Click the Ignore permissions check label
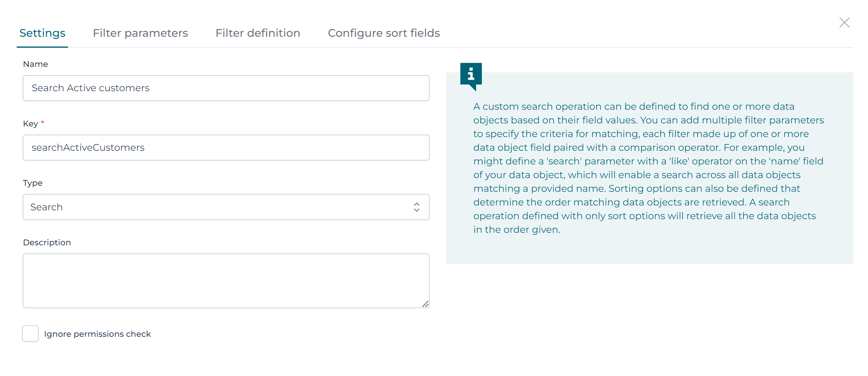The width and height of the screenshot is (868, 376). click(98, 333)
